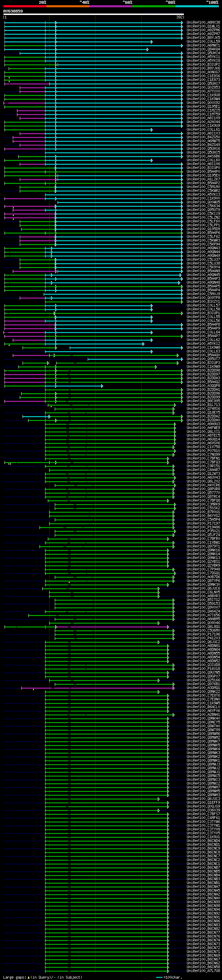Pick UniRef100_C5M0J9 label
The height and width of the screenshot is (980, 222).
pos(203,294)
